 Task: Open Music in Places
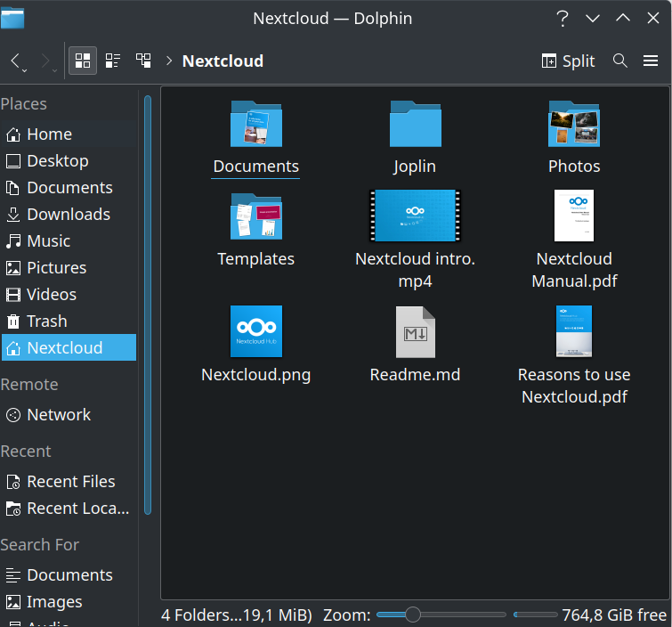69,241
